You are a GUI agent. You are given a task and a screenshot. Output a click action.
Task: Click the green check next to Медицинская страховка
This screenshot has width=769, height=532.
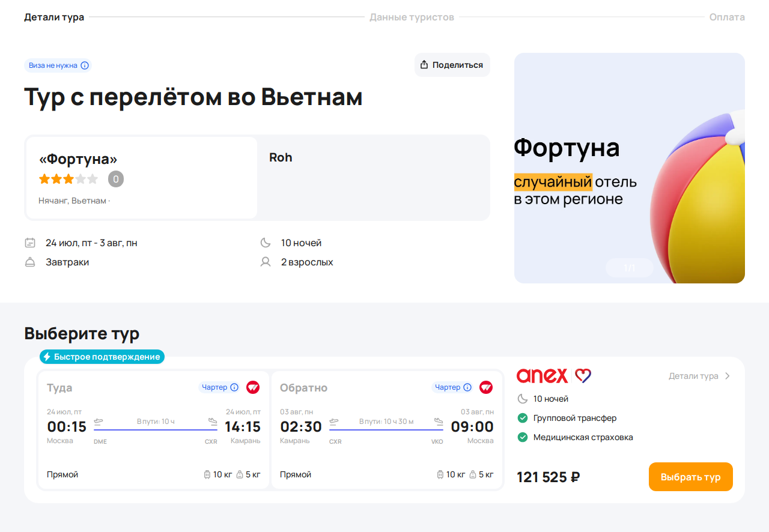(523, 437)
